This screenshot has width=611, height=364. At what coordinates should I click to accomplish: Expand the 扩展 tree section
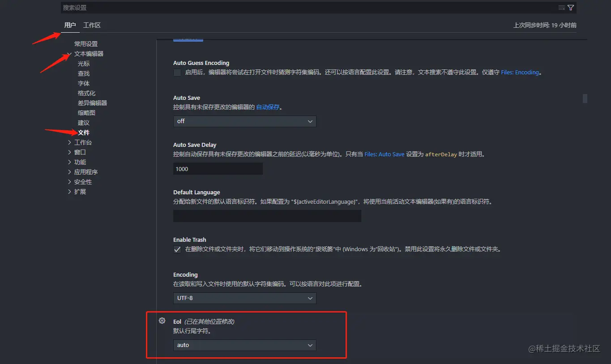tap(69, 192)
